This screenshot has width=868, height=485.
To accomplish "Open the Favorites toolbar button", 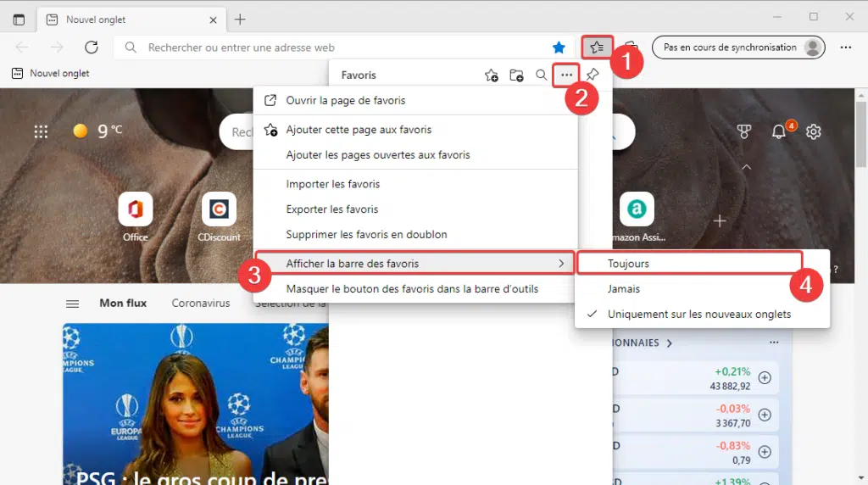I will pyautogui.click(x=597, y=47).
